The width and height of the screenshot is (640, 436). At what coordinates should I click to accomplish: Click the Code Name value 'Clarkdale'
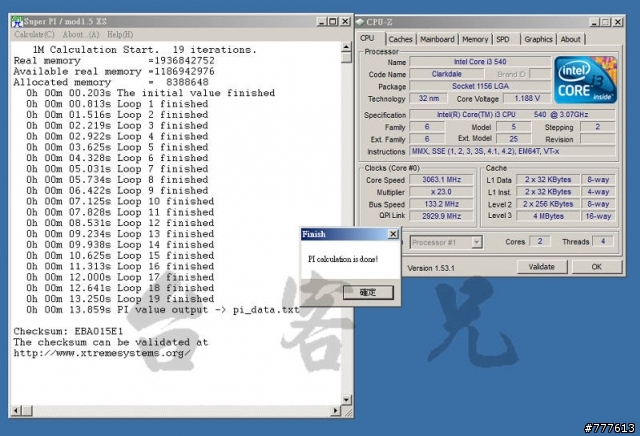tap(447, 74)
